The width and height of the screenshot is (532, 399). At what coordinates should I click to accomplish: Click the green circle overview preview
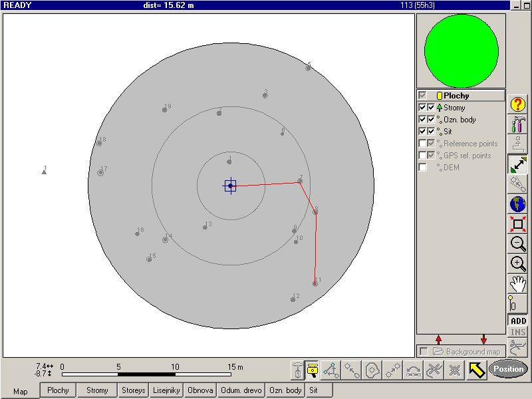[x=461, y=51]
